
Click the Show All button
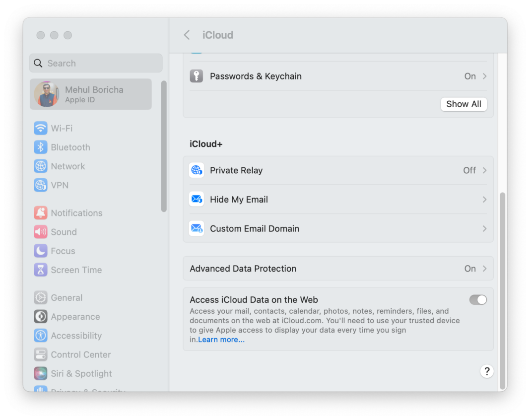(464, 104)
